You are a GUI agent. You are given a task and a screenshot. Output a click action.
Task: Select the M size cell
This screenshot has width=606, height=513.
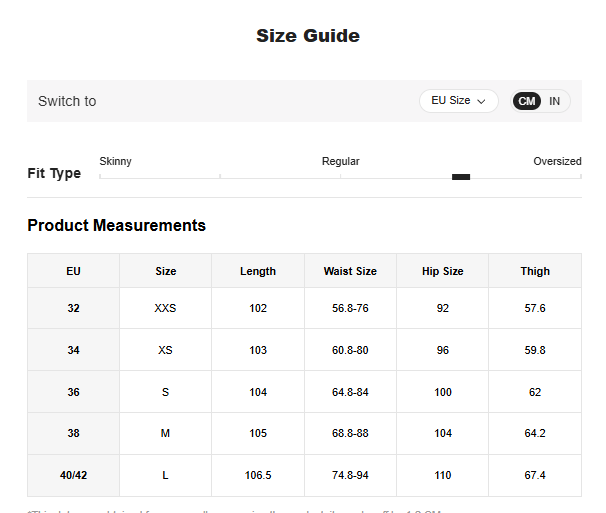[x=165, y=434]
